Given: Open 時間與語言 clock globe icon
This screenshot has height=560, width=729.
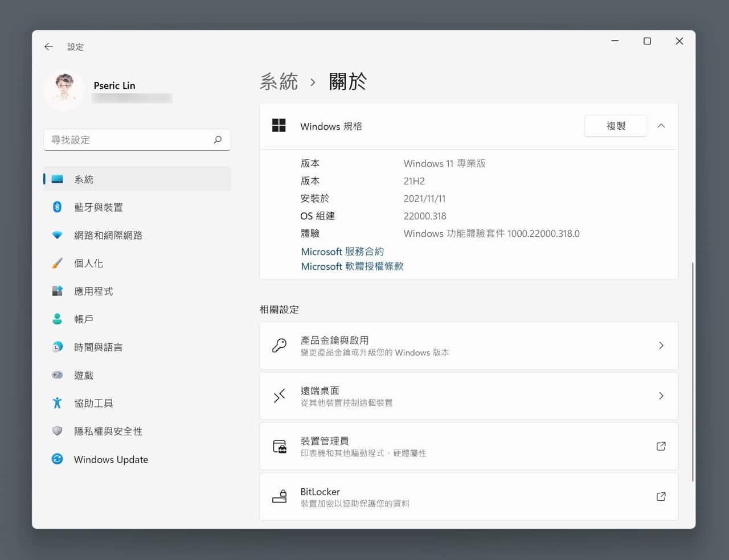Looking at the screenshot, I should coord(57,347).
